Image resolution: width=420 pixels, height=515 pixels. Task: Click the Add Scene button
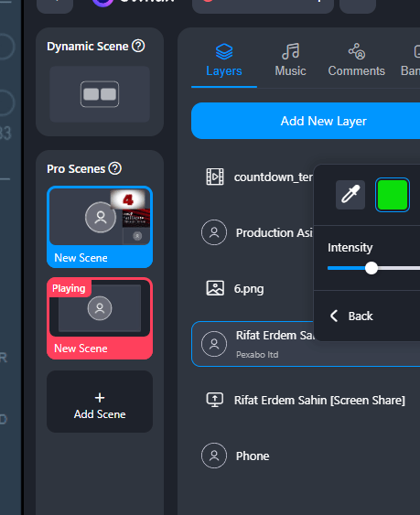(100, 402)
